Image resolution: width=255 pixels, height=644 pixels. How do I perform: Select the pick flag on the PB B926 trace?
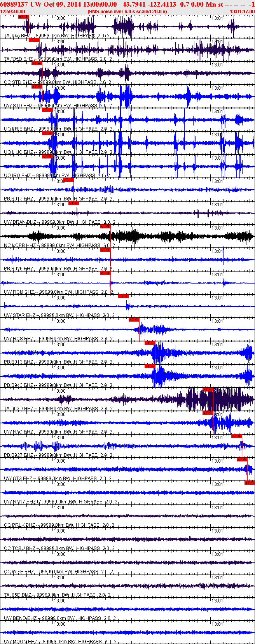pyautogui.click(x=105, y=250)
